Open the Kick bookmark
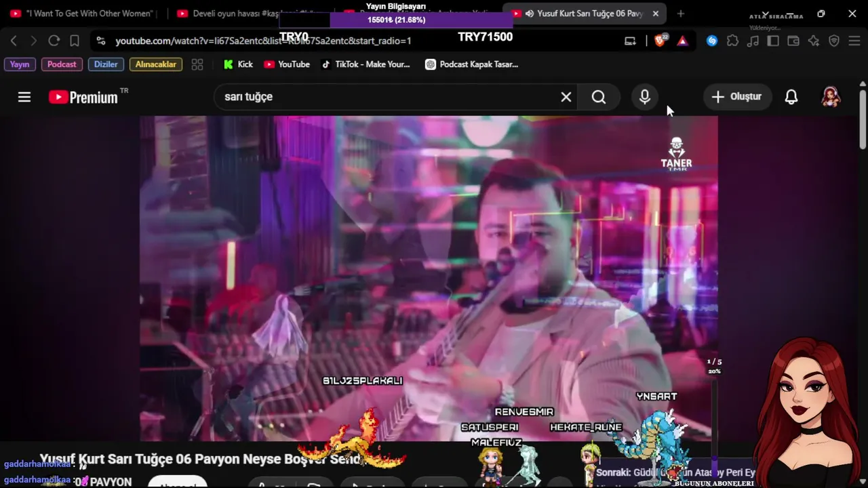The width and height of the screenshot is (868, 488). click(238, 64)
